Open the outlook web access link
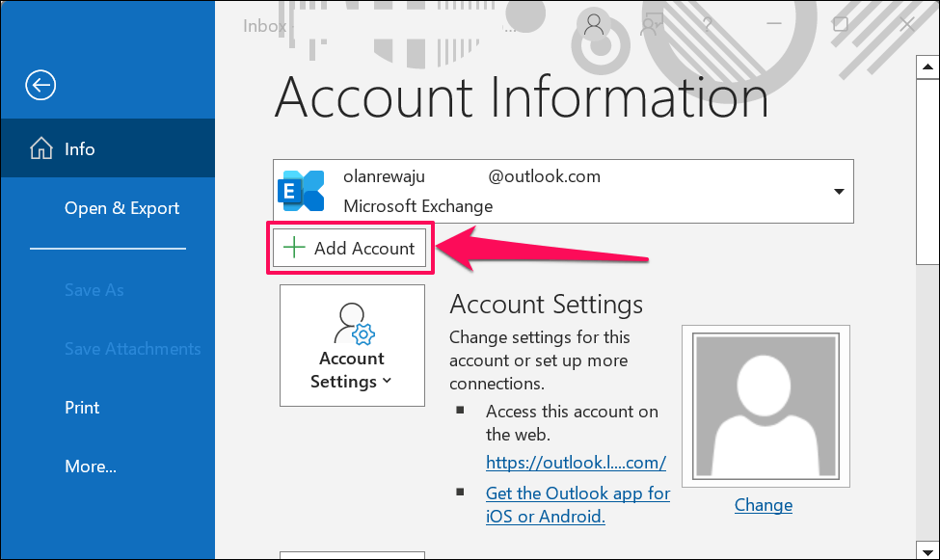This screenshot has width=940, height=560. tap(576, 463)
